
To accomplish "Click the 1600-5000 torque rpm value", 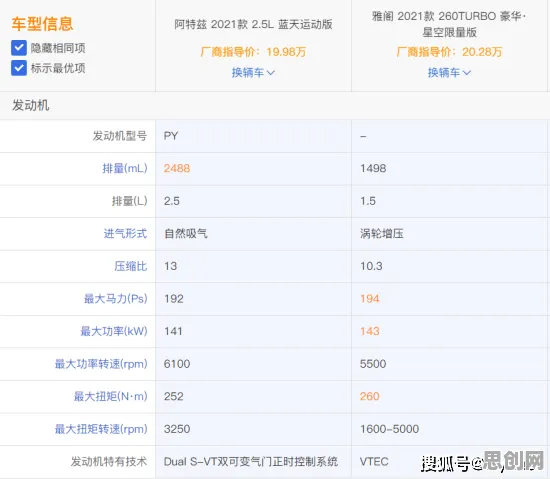I will click(x=390, y=429).
